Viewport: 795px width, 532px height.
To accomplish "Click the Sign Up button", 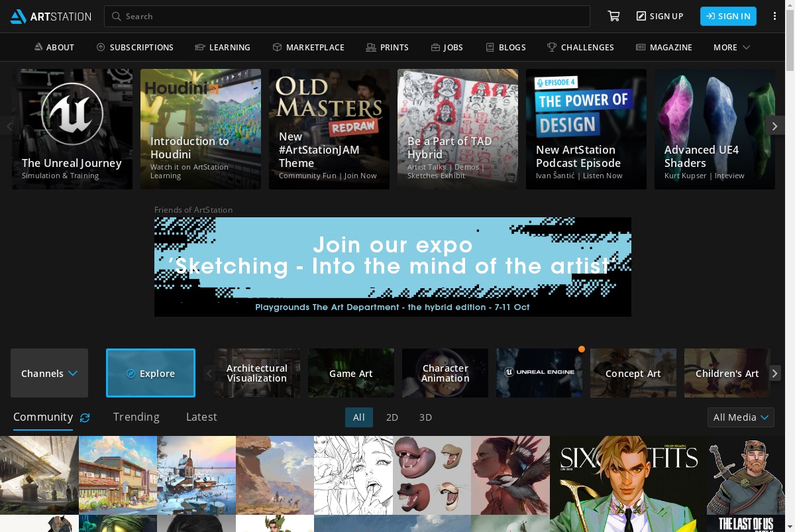I will coord(660,17).
